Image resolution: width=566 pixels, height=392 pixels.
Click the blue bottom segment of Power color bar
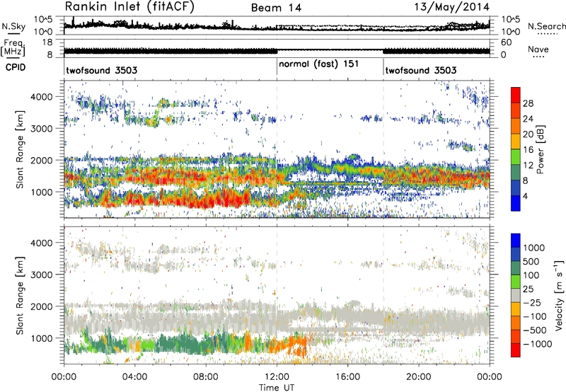[516, 203]
